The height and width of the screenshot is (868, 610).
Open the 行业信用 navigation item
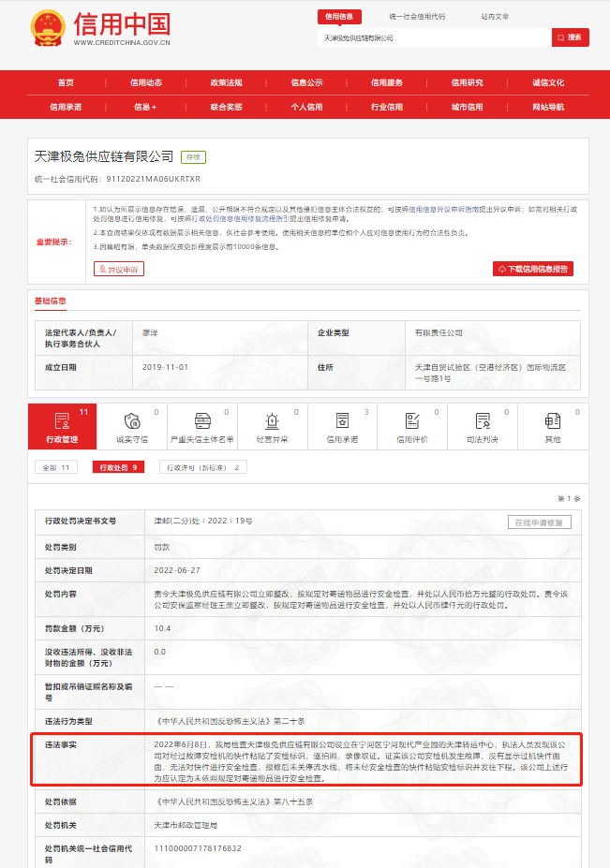[387, 107]
